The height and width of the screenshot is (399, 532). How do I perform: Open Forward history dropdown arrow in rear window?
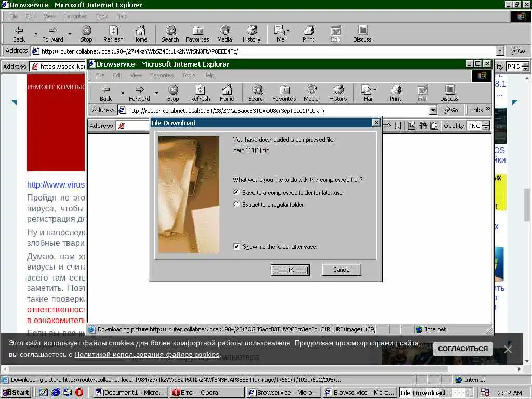tap(70, 34)
